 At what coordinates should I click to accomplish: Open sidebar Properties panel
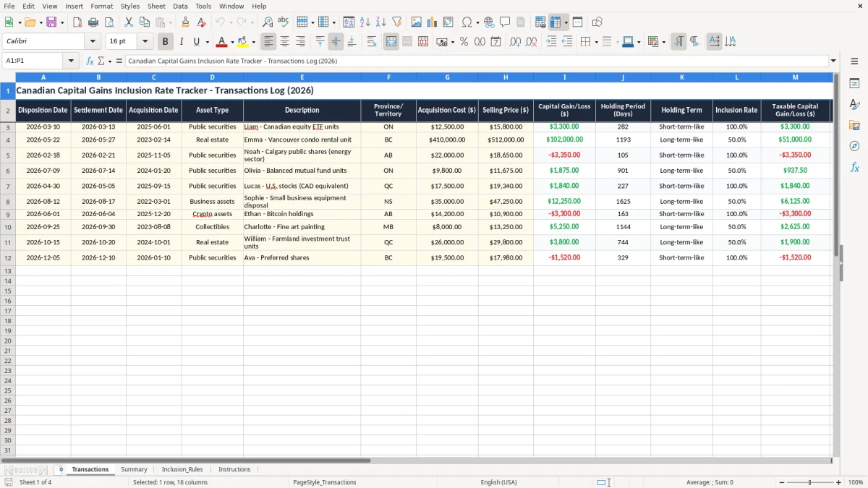coord(854,84)
